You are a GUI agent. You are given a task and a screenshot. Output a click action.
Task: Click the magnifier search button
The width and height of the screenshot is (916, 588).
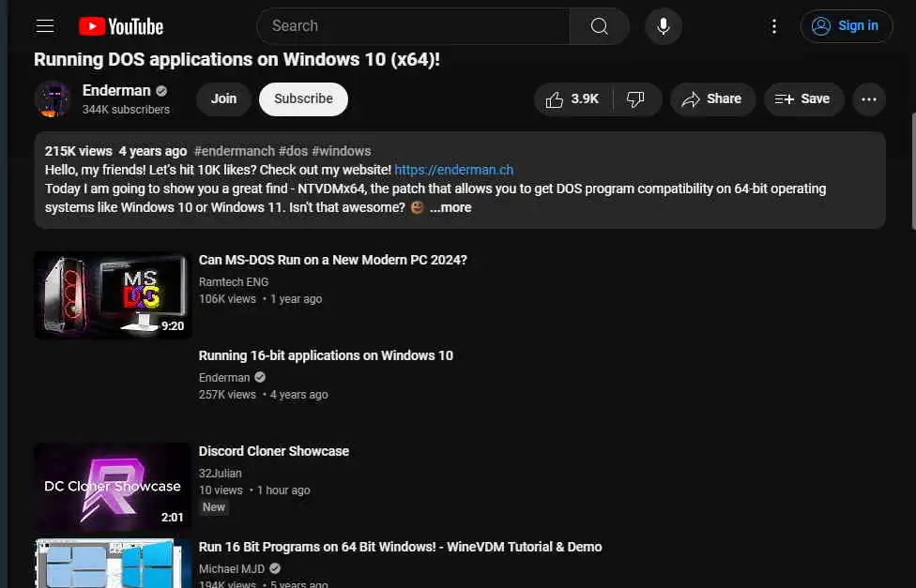[x=600, y=26]
